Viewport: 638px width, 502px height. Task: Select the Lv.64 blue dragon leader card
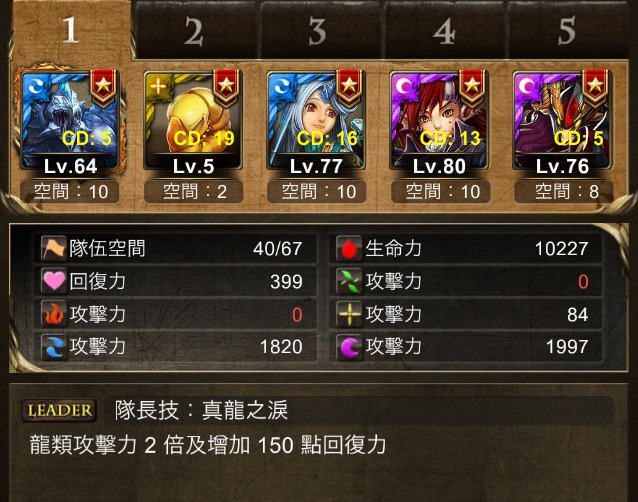70,120
